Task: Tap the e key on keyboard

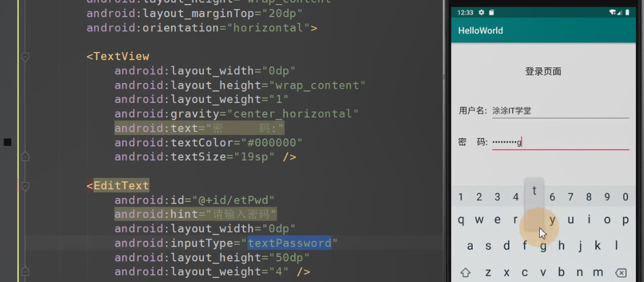Action: coord(497,220)
